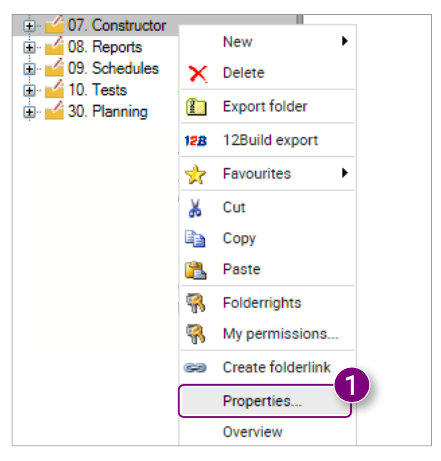The width and height of the screenshot is (441, 461).
Task: Expand the 08. Reports tree node
Action: pos(29,47)
